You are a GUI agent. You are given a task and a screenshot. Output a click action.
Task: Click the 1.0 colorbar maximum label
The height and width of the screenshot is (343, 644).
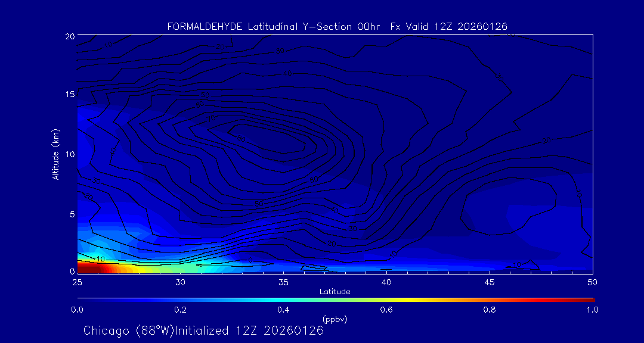click(592, 310)
